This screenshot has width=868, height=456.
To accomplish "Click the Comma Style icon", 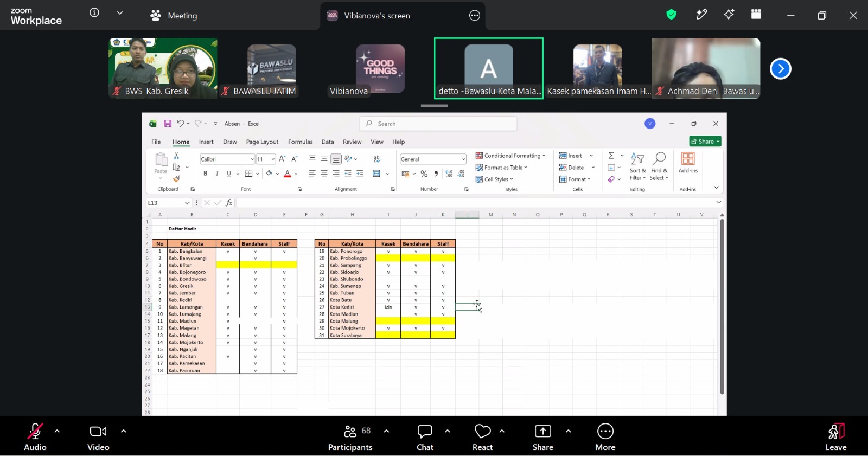I will [x=436, y=174].
